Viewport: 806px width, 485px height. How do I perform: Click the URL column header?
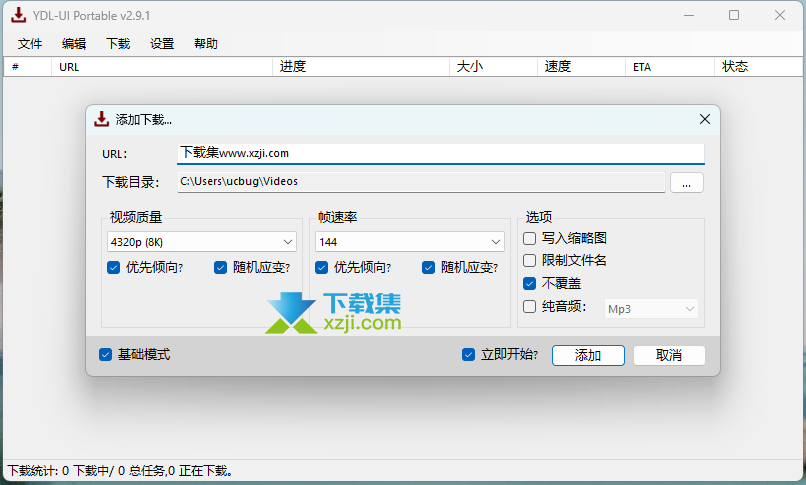tap(162, 67)
